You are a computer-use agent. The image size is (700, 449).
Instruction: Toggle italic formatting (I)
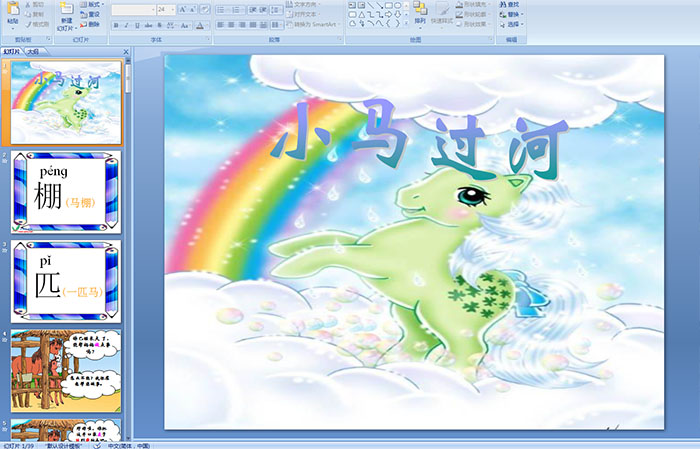pyautogui.click(x=126, y=25)
